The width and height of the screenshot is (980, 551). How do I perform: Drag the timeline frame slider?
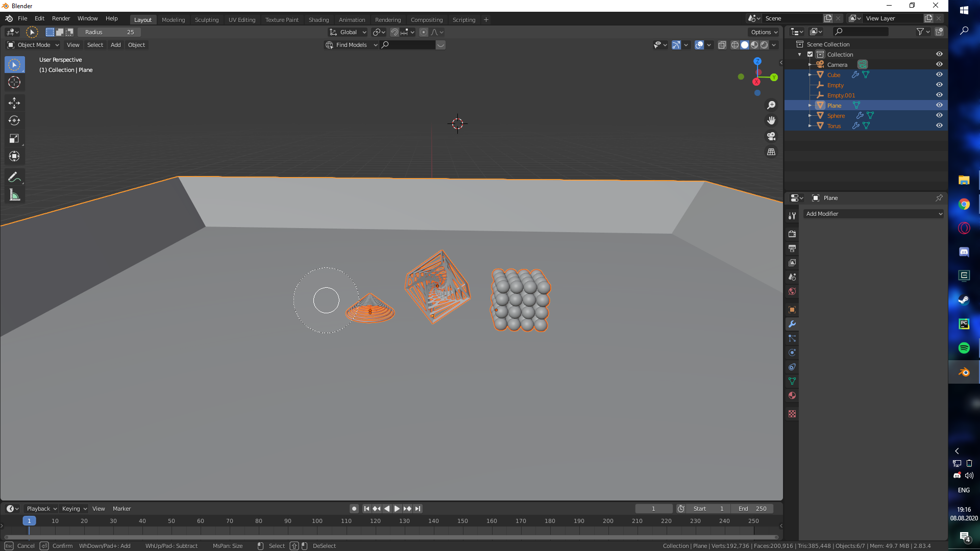click(x=29, y=521)
